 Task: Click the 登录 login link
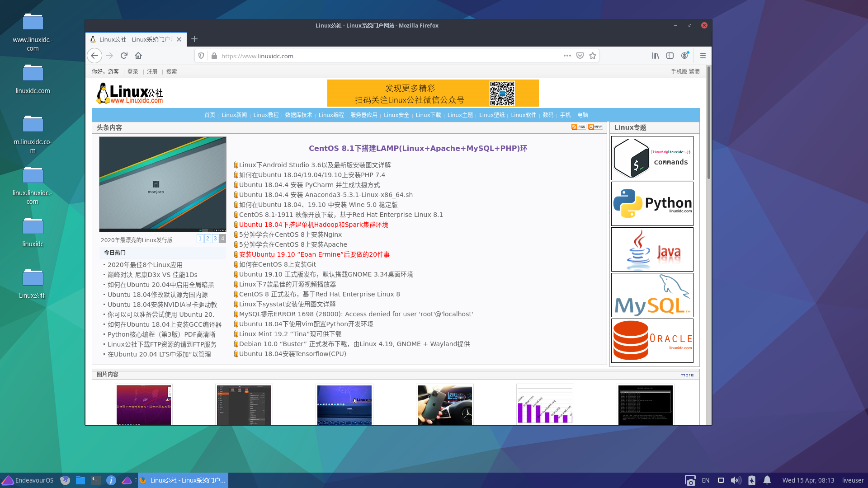[x=132, y=71]
